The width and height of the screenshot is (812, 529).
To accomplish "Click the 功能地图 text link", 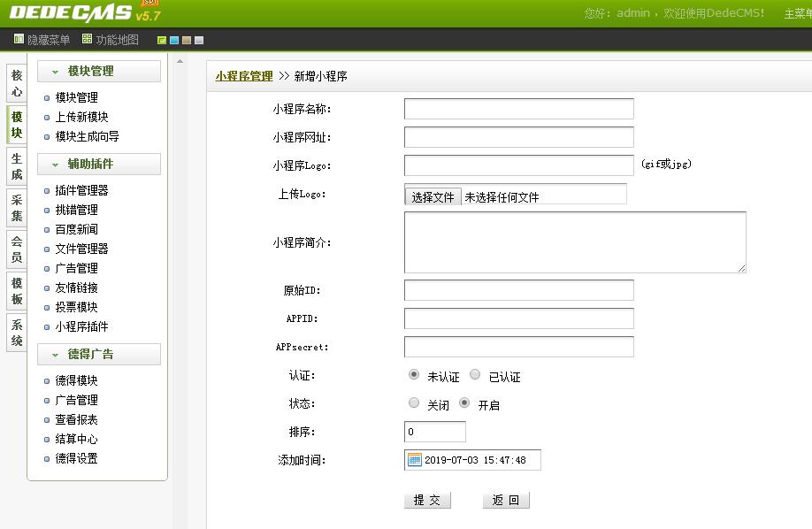I will [x=117, y=40].
